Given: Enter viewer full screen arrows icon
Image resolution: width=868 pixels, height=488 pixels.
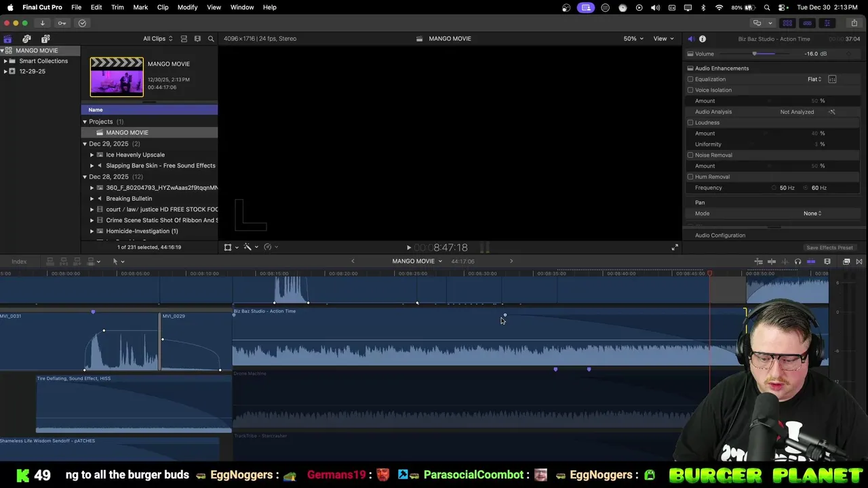Looking at the screenshot, I should click(x=675, y=248).
